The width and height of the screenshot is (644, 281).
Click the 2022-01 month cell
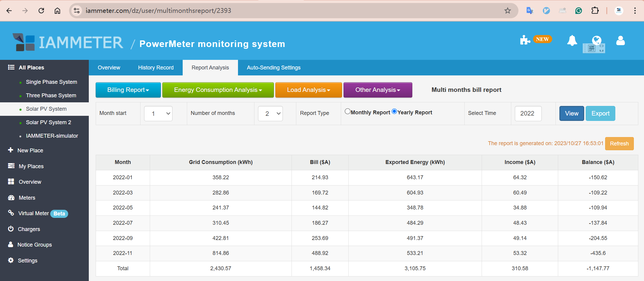pyautogui.click(x=123, y=177)
